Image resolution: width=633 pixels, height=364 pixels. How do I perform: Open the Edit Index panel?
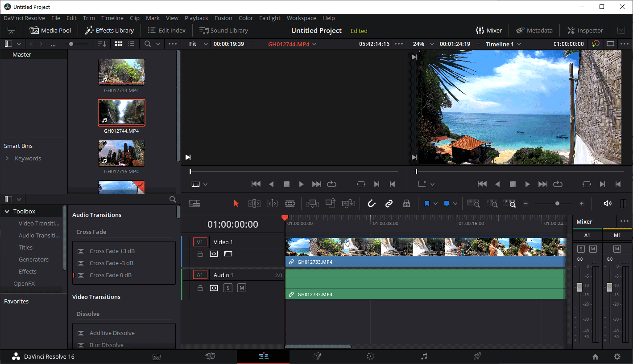(166, 30)
